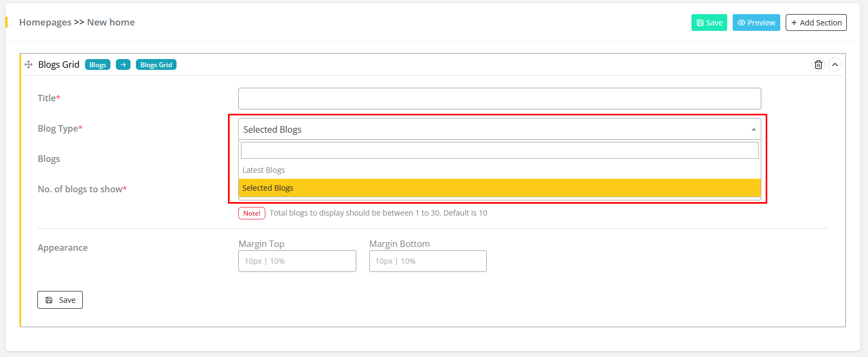Click the arrow badge beside Blogs tag
Image resolution: width=868 pixels, height=357 pixels.
[x=123, y=64]
